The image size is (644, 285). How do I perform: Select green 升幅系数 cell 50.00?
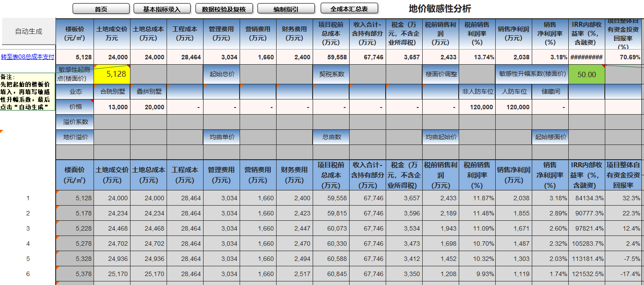click(587, 74)
